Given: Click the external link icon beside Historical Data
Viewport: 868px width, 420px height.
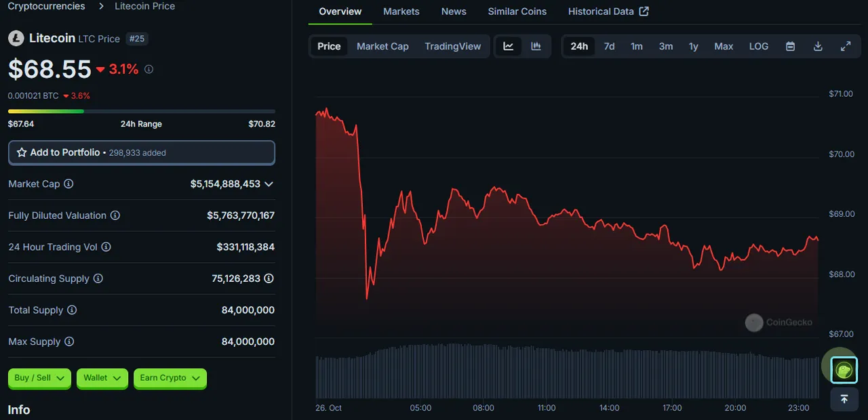Looking at the screenshot, I should click(x=644, y=12).
